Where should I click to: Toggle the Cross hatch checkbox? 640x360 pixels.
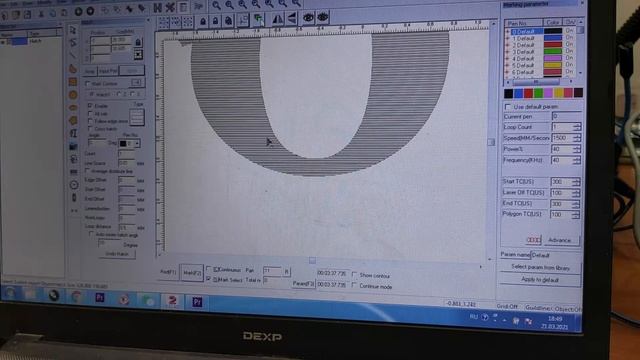[x=90, y=129]
